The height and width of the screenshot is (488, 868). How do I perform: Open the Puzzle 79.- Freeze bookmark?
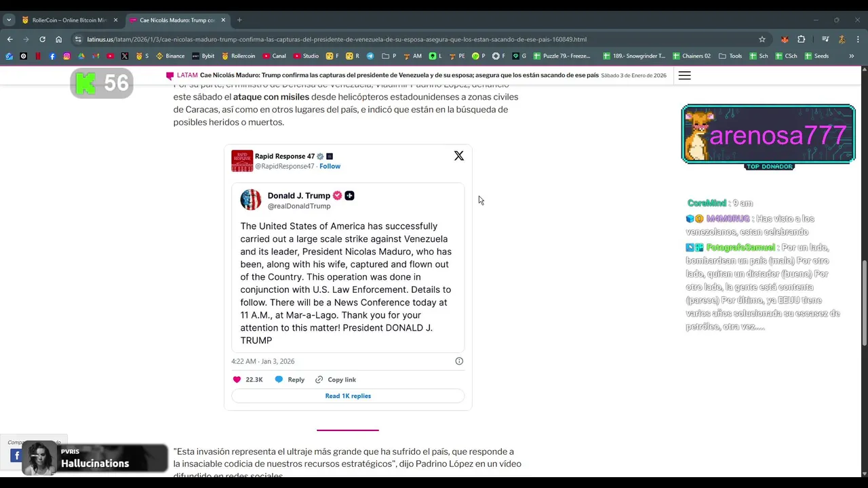pos(562,56)
